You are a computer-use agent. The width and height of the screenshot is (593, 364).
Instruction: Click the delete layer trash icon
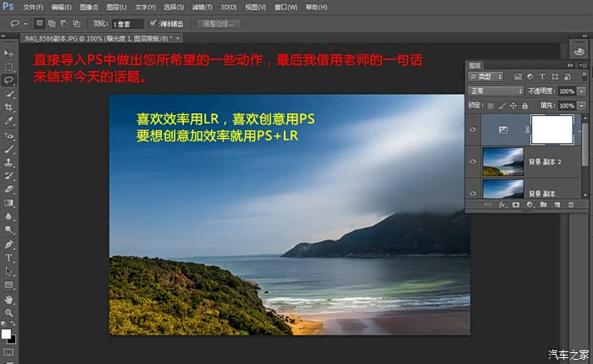click(x=570, y=204)
